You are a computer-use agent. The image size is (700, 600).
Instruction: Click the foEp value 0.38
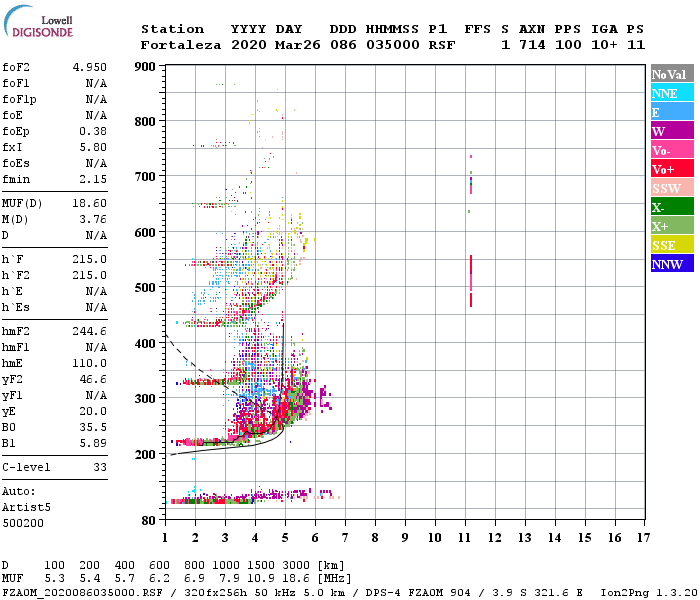pyautogui.click(x=93, y=131)
